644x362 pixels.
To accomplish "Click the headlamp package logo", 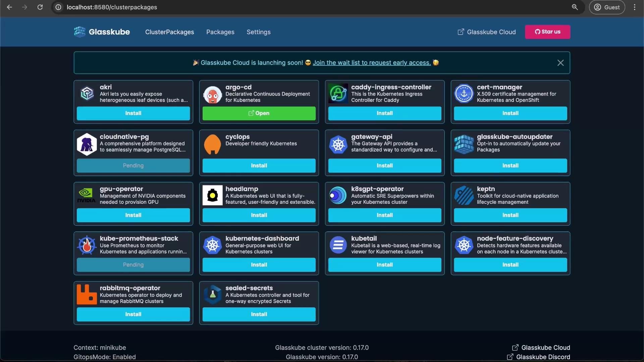I will pyautogui.click(x=212, y=195).
